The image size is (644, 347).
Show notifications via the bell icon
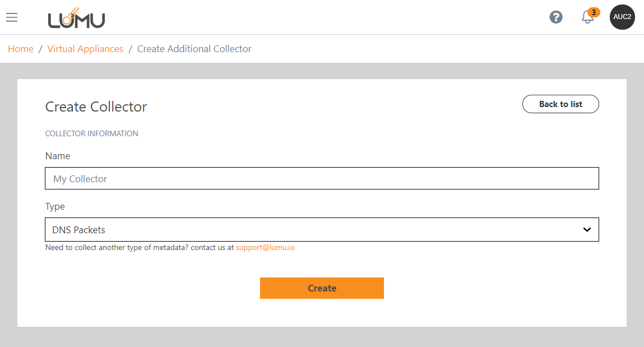587,18
